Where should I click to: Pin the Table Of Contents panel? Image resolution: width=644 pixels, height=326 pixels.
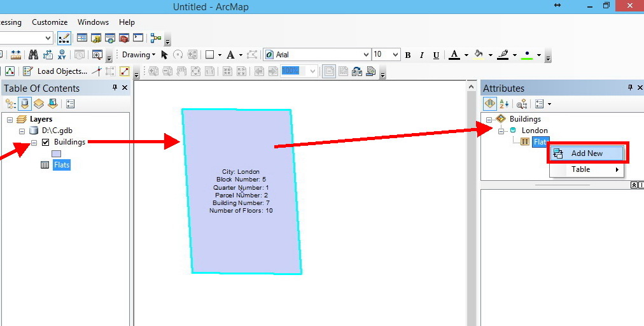[115, 88]
